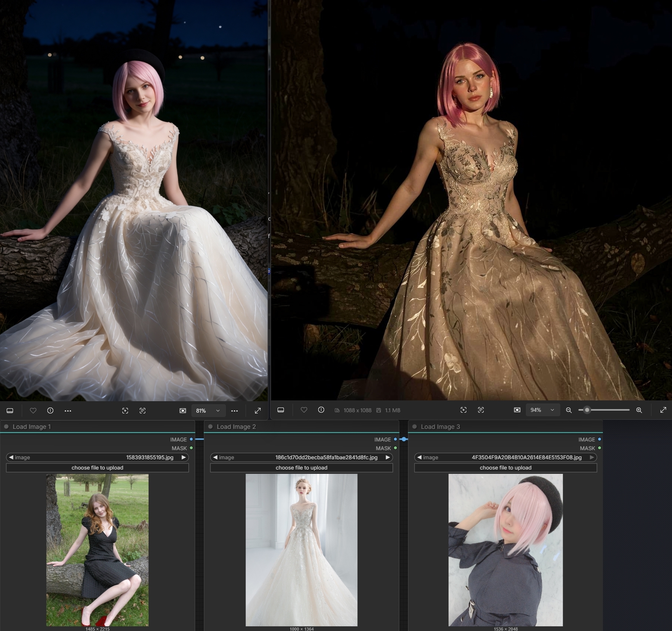The width and height of the screenshot is (672, 631).
Task: Click the zoom in magnifier icon
Action: pos(639,410)
